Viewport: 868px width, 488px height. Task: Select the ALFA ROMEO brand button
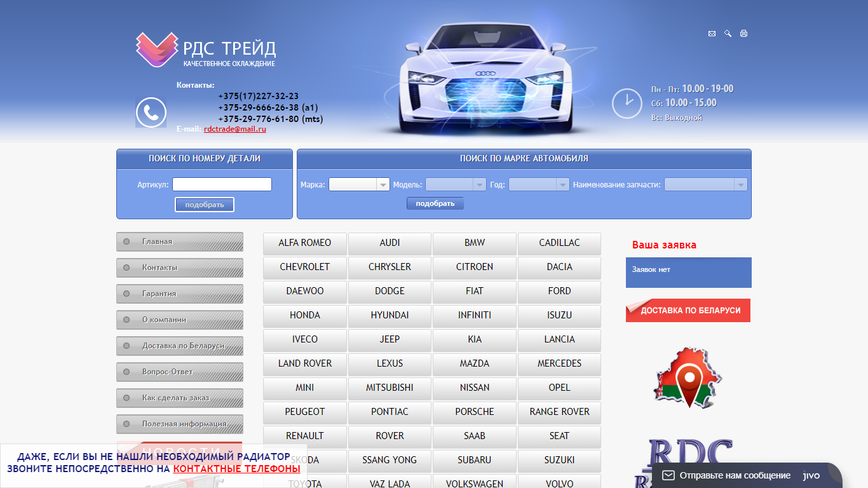tap(305, 243)
